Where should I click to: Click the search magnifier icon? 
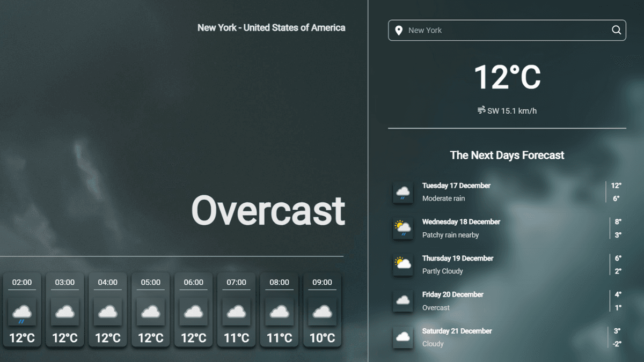616,30
